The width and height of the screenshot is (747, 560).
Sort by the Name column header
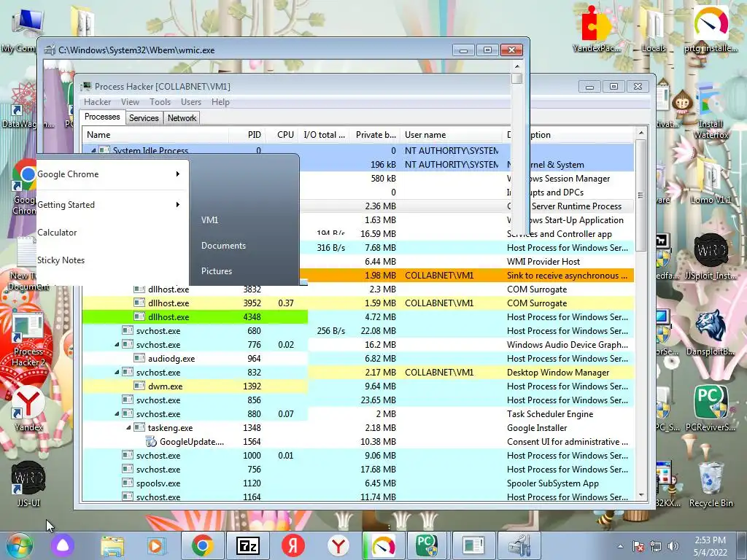tap(155, 135)
